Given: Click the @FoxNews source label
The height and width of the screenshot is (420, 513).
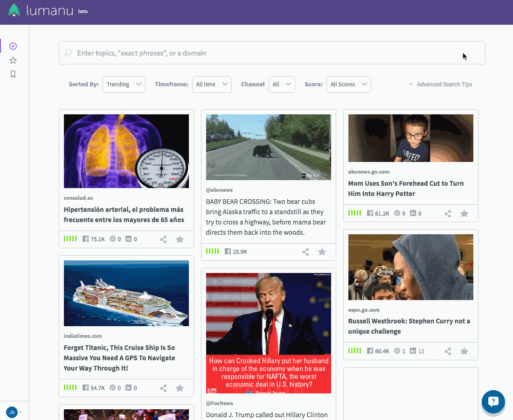Looking at the screenshot, I should point(220,404).
